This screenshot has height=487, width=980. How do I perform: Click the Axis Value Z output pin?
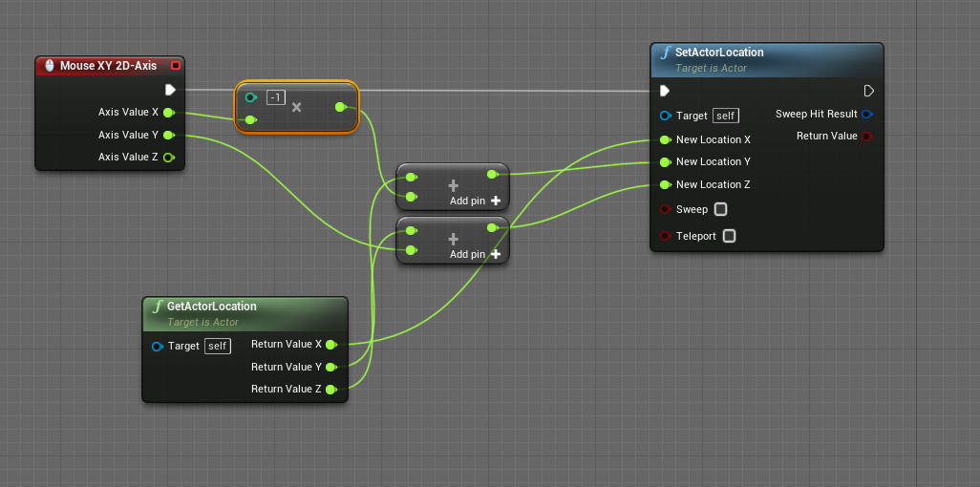click(168, 157)
